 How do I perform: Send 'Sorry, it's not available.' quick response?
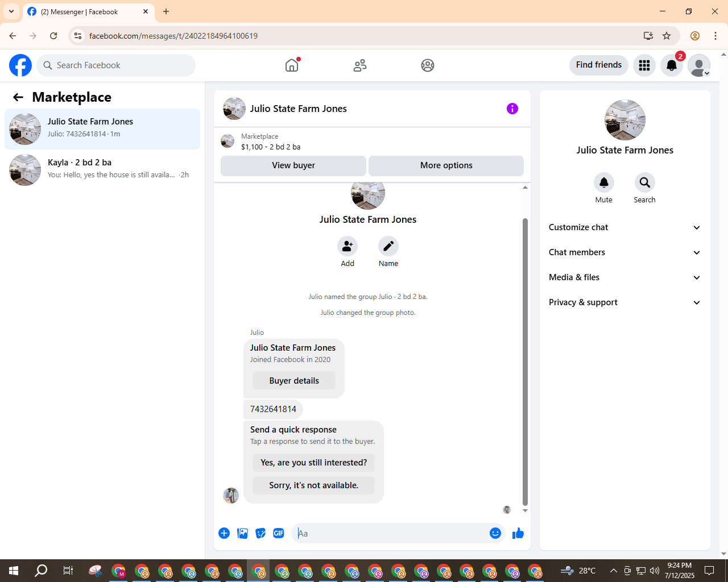313,485
